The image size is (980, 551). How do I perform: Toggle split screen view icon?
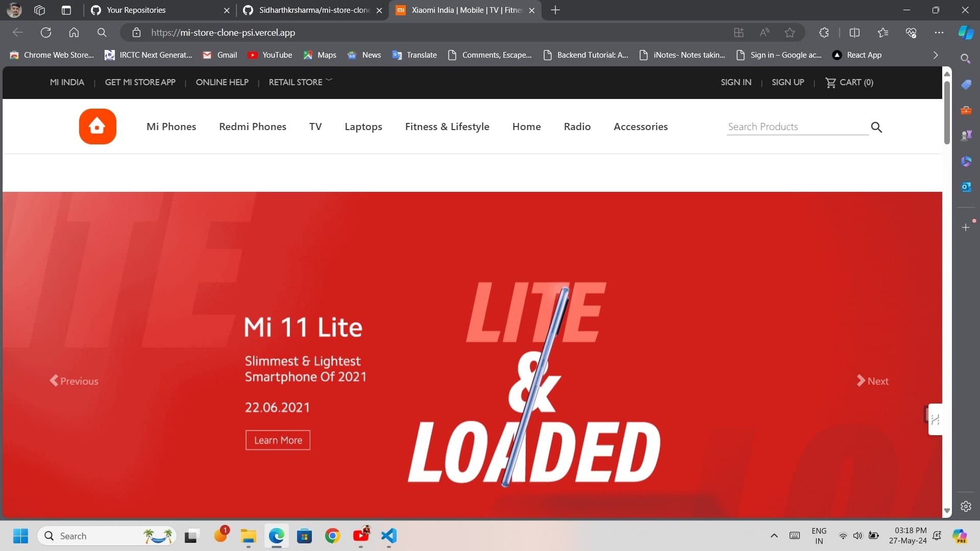click(x=854, y=33)
